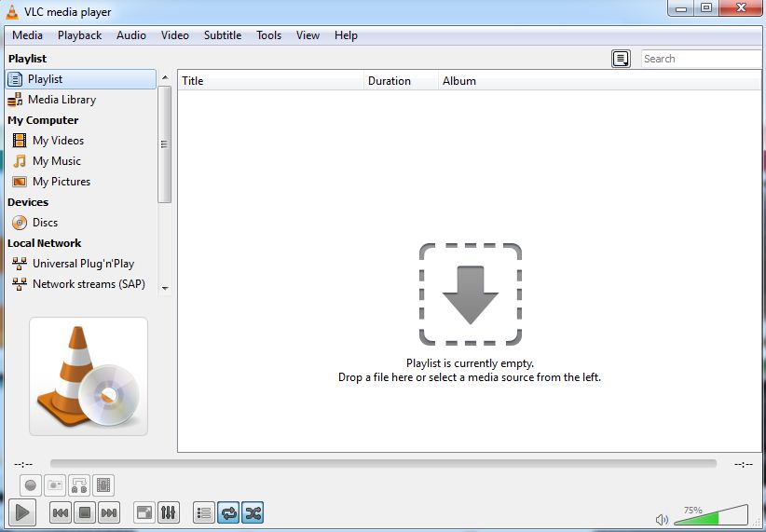Click sidebar scroll up arrow
766x532 pixels.
[165, 77]
